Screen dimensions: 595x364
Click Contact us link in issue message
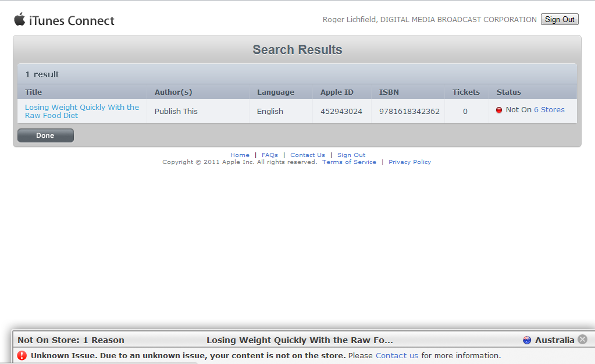tap(397, 356)
